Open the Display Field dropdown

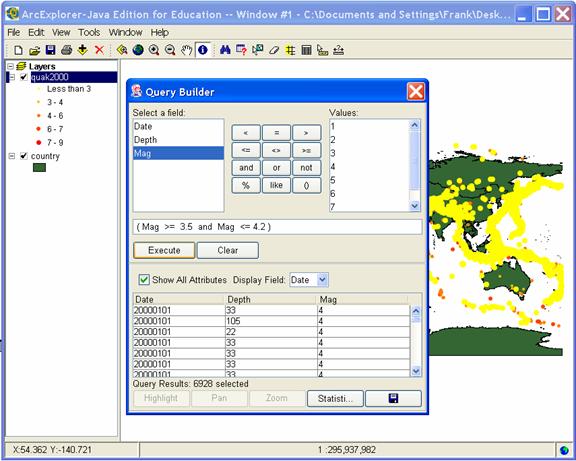[x=322, y=280]
